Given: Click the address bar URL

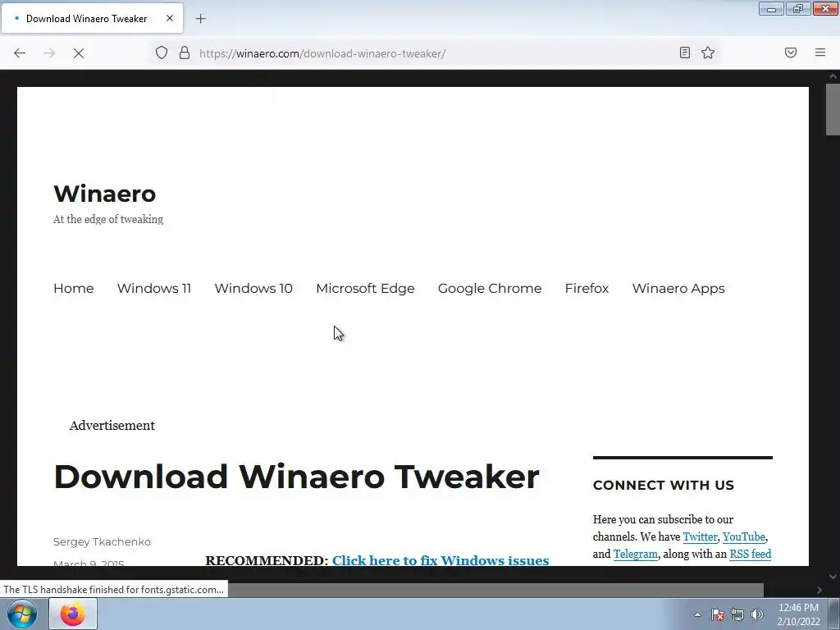Looking at the screenshot, I should point(322,53).
